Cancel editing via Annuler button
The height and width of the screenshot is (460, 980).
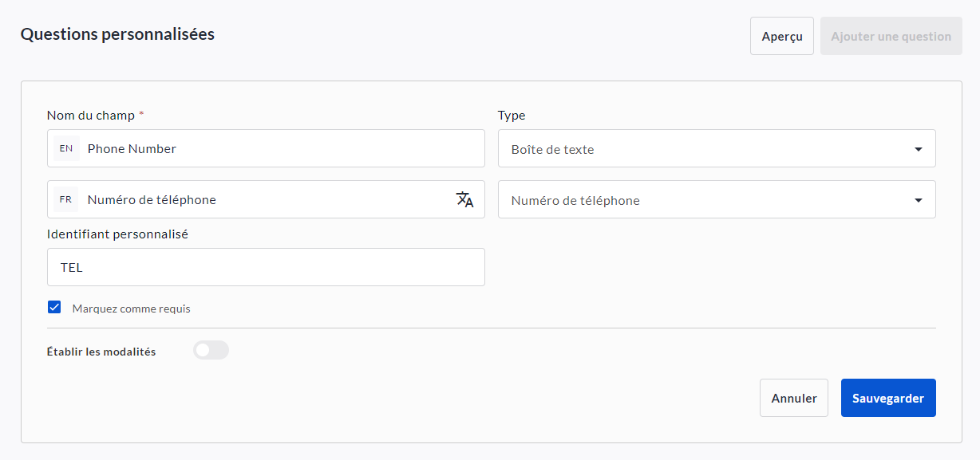click(x=793, y=398)
